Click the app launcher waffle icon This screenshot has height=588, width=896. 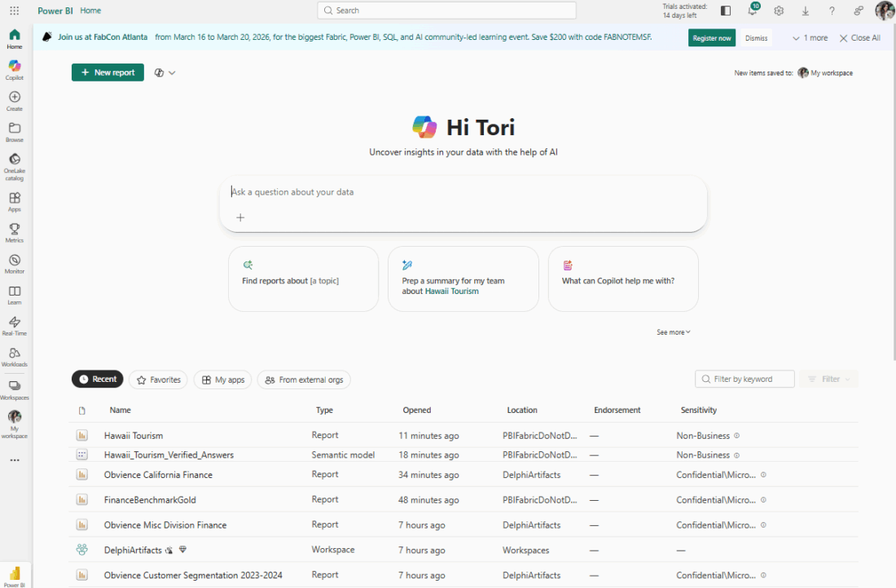point(14,11)
